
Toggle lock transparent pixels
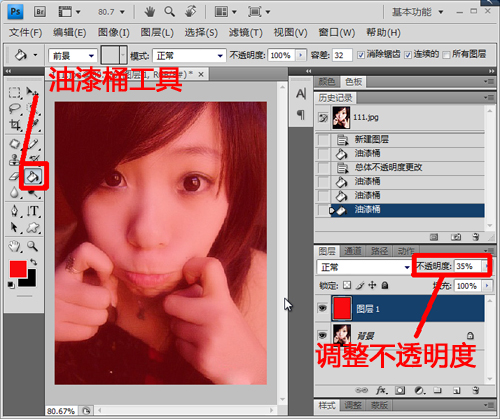point(347,285)
